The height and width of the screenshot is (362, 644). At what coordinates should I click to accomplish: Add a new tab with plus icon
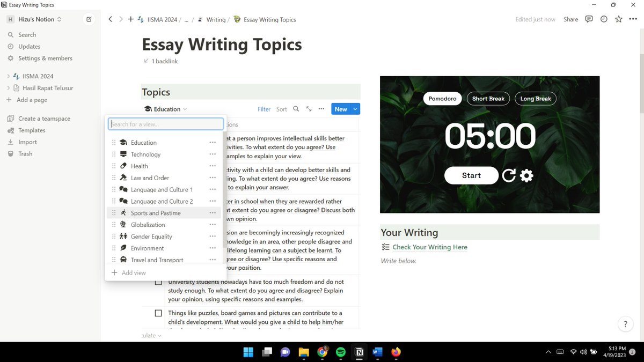point(130,19)
